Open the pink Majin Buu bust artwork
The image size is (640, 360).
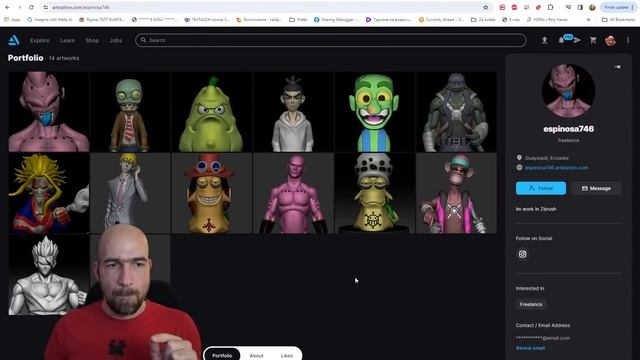49,112
